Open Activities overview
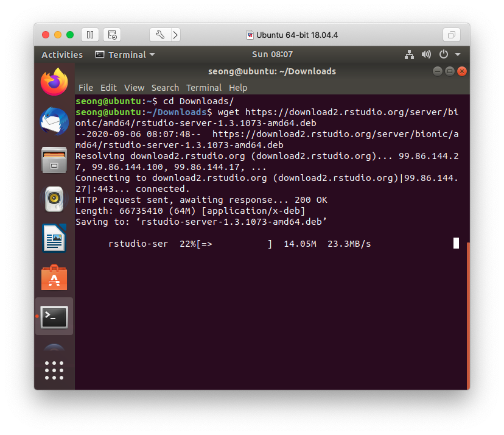Screen dimensions: 504x435 [62, 55]
